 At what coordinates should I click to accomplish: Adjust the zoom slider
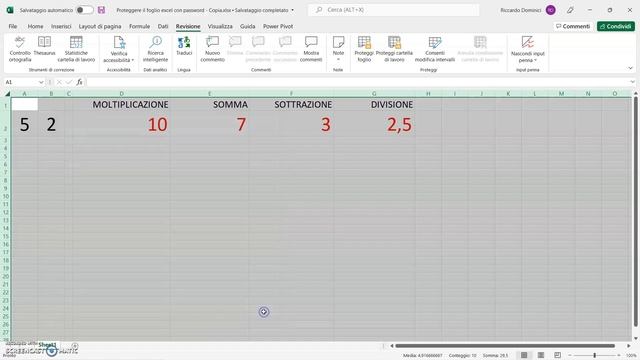tap(594, 355)
